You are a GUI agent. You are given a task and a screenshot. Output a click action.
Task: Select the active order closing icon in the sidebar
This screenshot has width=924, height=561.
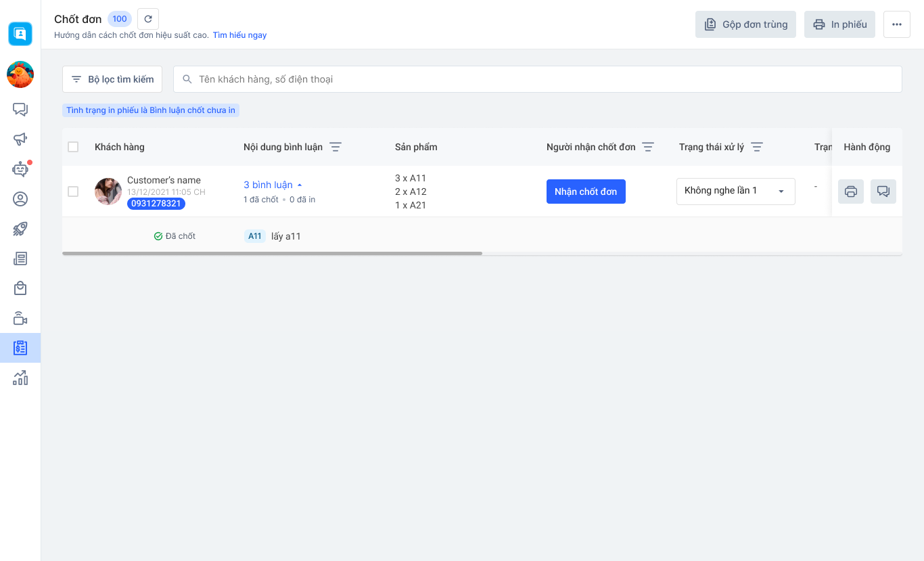[20, 348]
